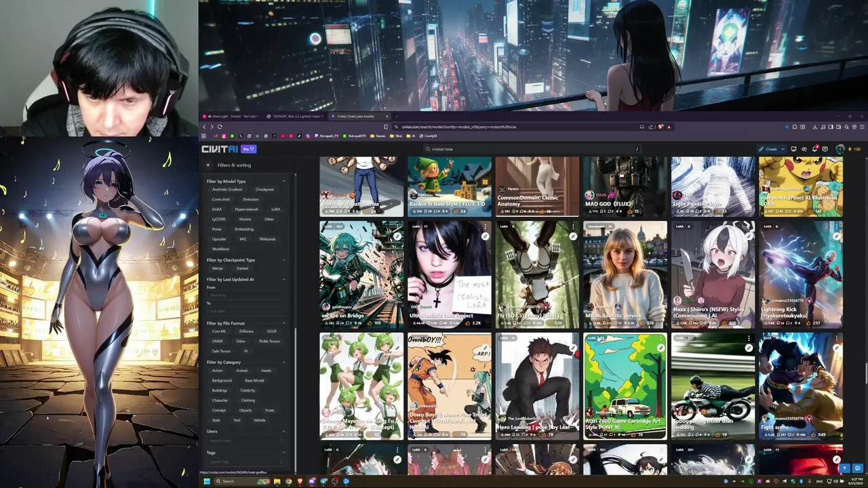Toggle the LoRA model type filter
Image resolution: width=868 pixels, height=488 pixels.
[276, 209]
